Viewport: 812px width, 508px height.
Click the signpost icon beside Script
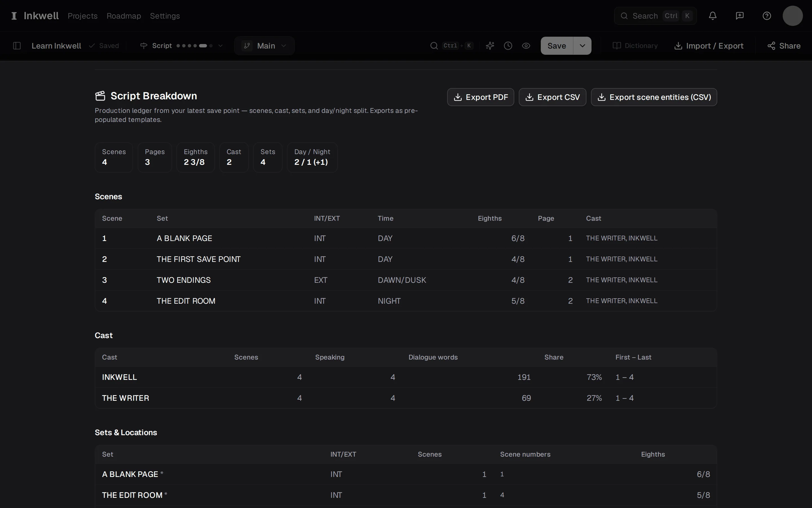[x=144, y=46]
